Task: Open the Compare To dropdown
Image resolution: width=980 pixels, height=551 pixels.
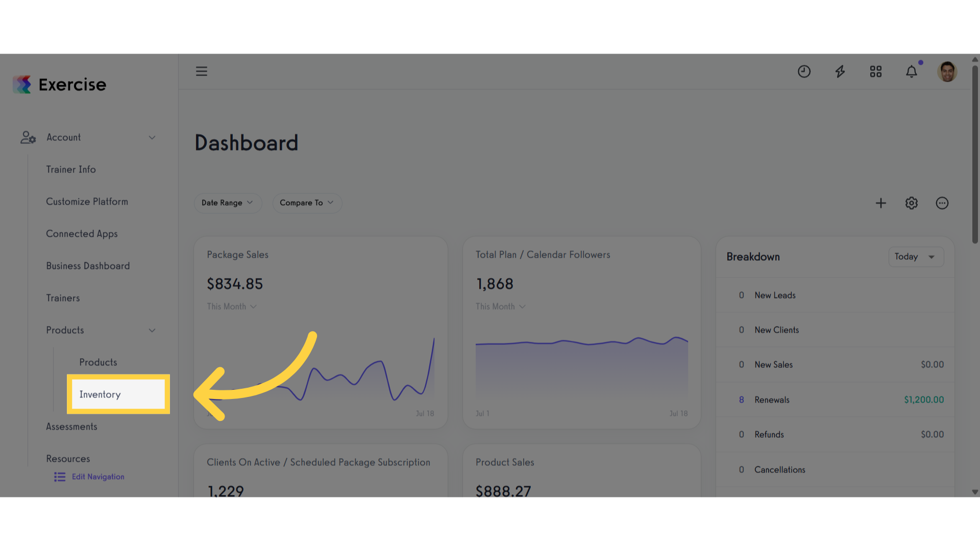Action: 307,203
